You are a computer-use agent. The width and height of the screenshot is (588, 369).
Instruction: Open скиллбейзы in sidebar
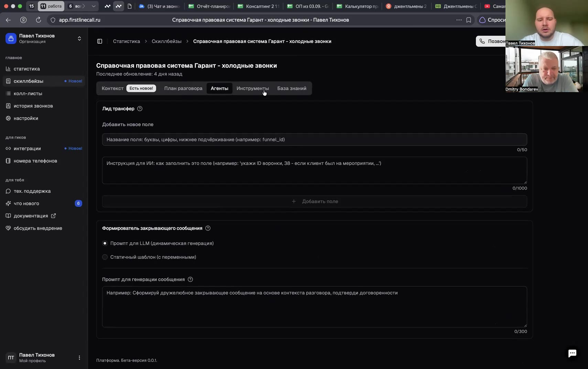click(44, 81)
